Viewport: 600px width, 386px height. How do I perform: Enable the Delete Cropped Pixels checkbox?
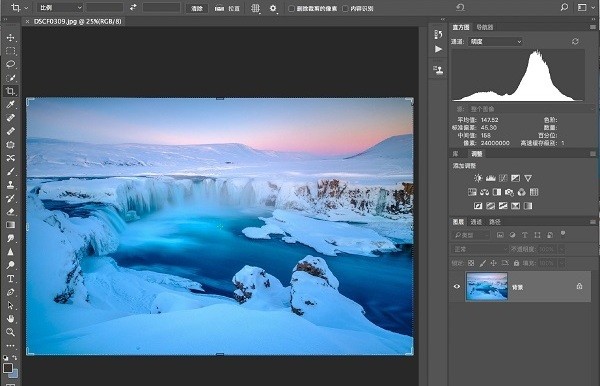click(x=291, y=8)
